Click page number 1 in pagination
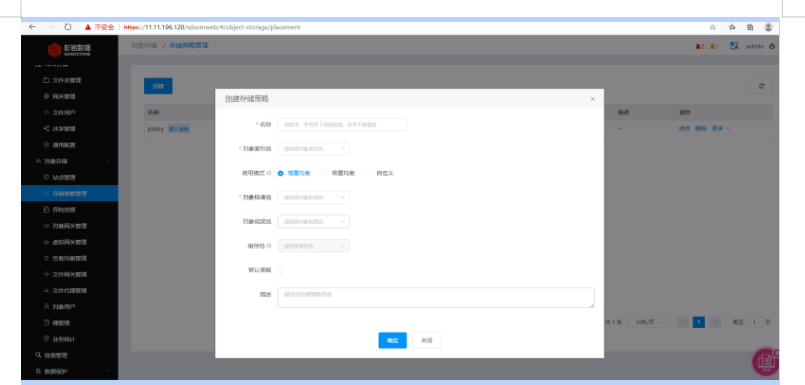This screenshot has height=385, width=805. pyautogui.click(x=698, y=322)
